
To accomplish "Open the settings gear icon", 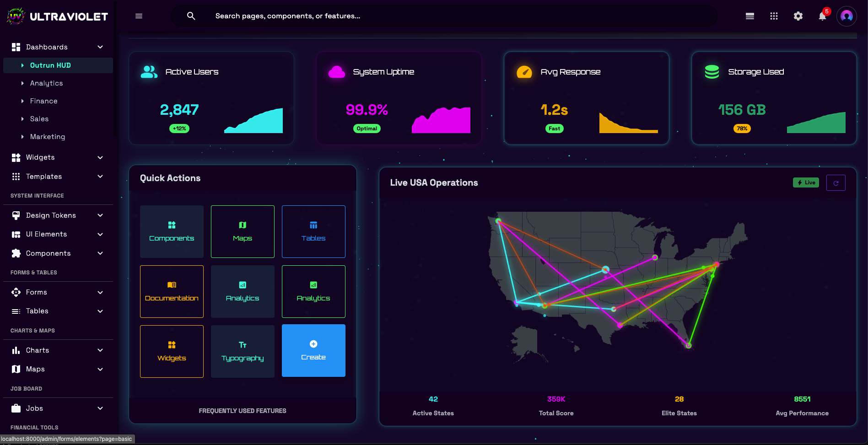I will (x=798, y=16).
